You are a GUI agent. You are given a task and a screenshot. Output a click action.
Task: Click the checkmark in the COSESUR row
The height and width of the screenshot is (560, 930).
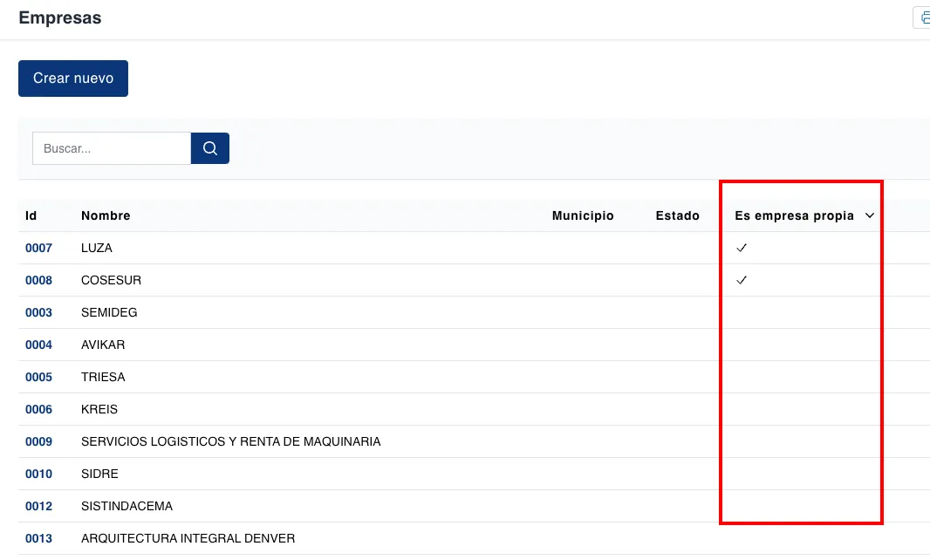point(742,280)
